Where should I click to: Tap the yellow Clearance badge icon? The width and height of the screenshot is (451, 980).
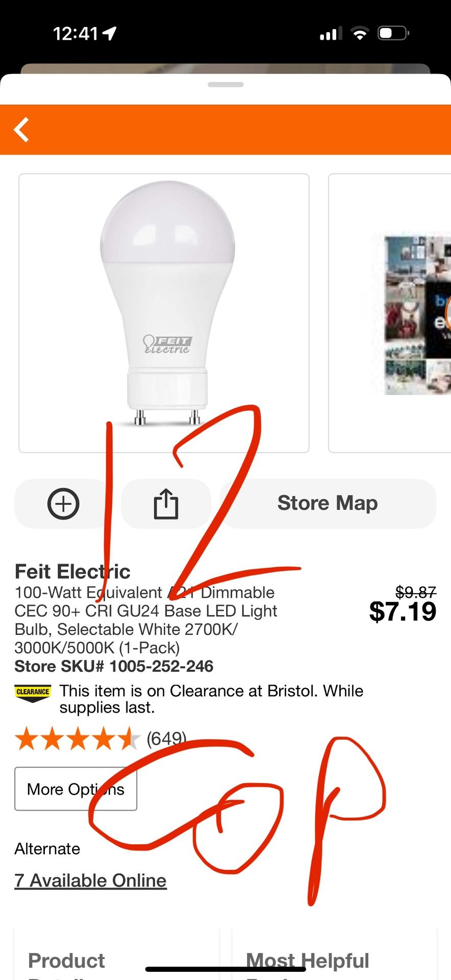coord(33,693)
